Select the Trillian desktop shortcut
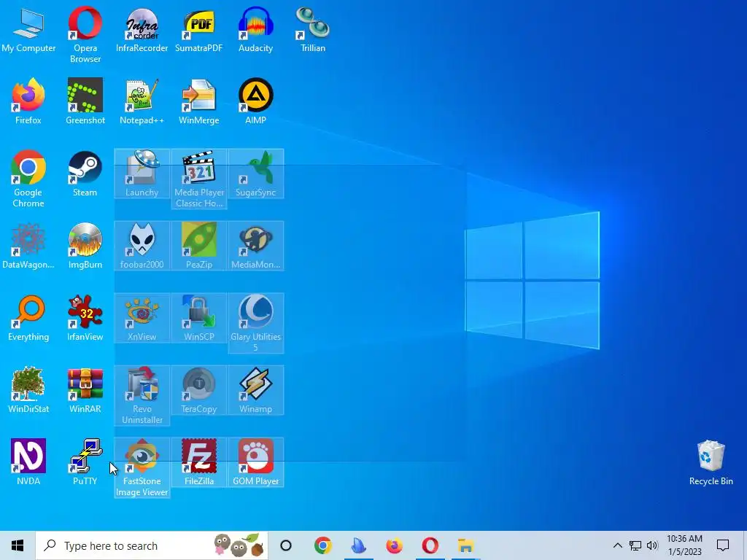Screen dimensions: 747x560 [313, 29]
